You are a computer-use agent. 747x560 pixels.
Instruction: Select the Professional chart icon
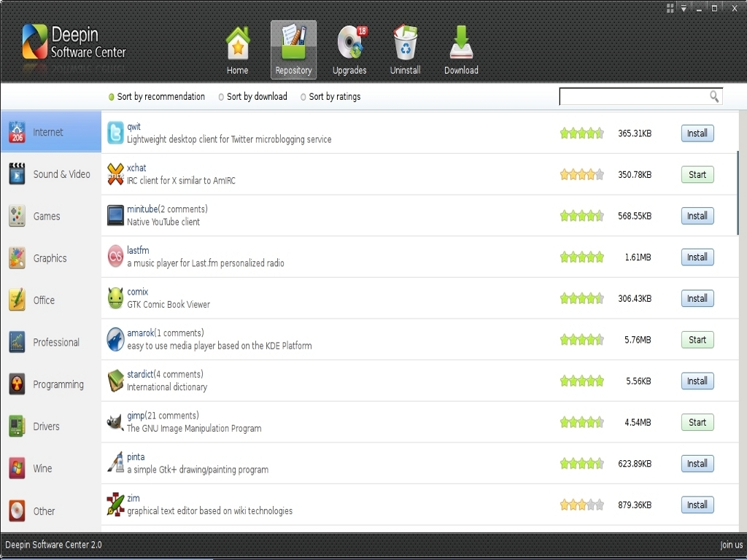(17, 342)
